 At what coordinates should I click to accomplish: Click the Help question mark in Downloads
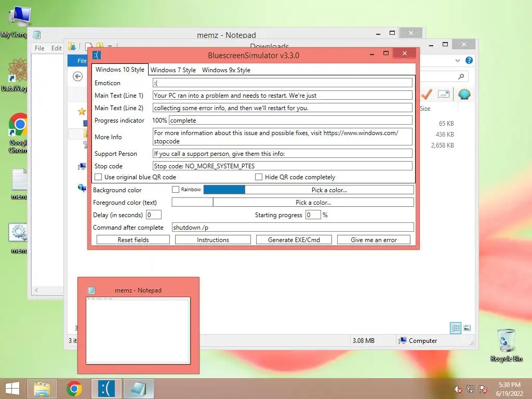coord(469,60)
